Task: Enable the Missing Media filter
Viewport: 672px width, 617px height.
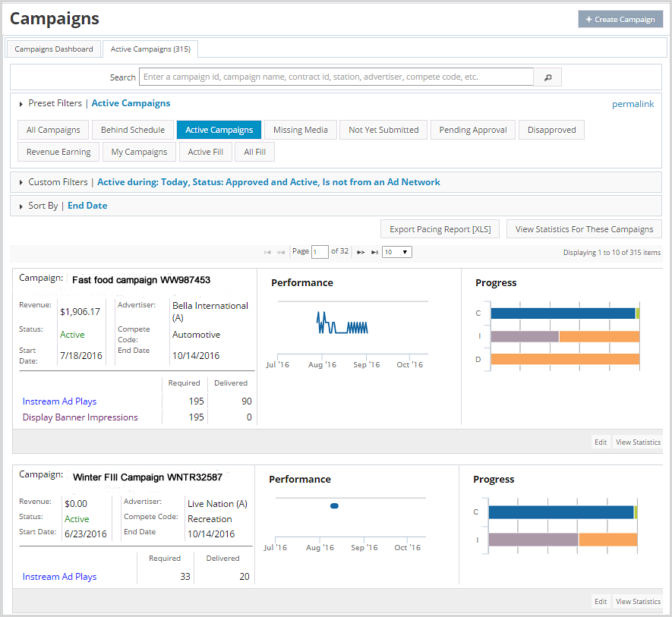Action: [x=300, y=129]
